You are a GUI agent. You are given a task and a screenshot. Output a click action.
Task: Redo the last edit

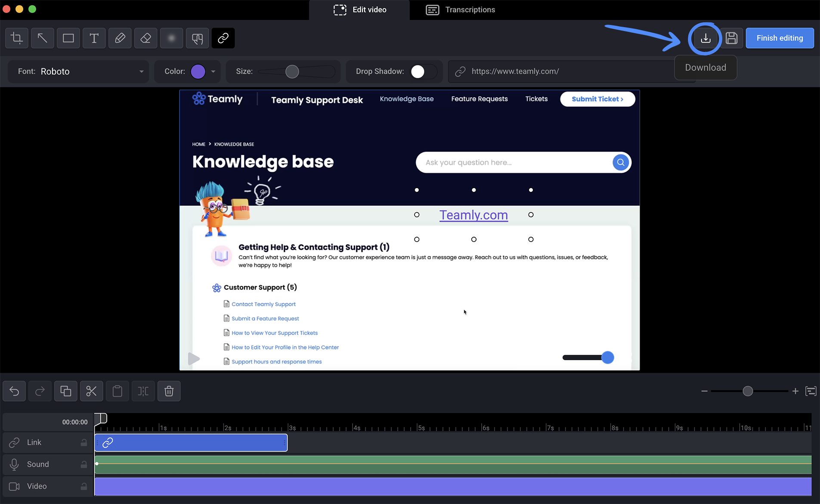40,391
